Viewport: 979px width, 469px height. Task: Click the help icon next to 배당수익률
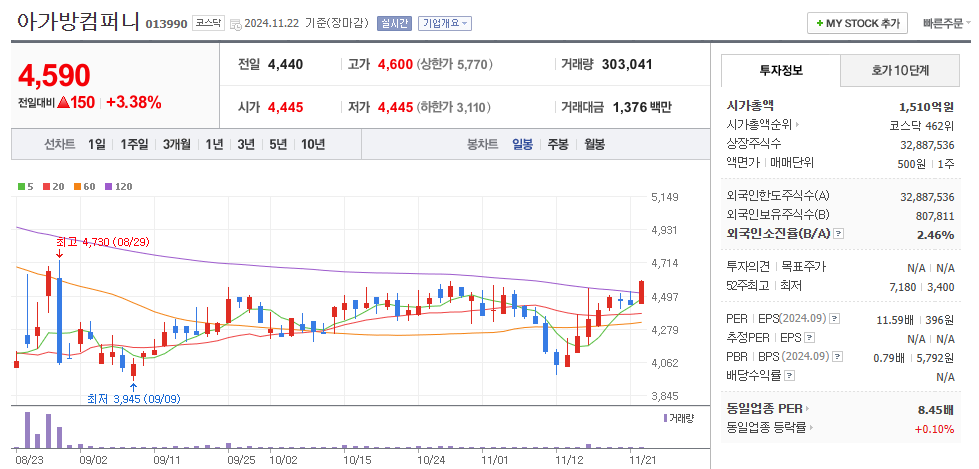point(789,376)
